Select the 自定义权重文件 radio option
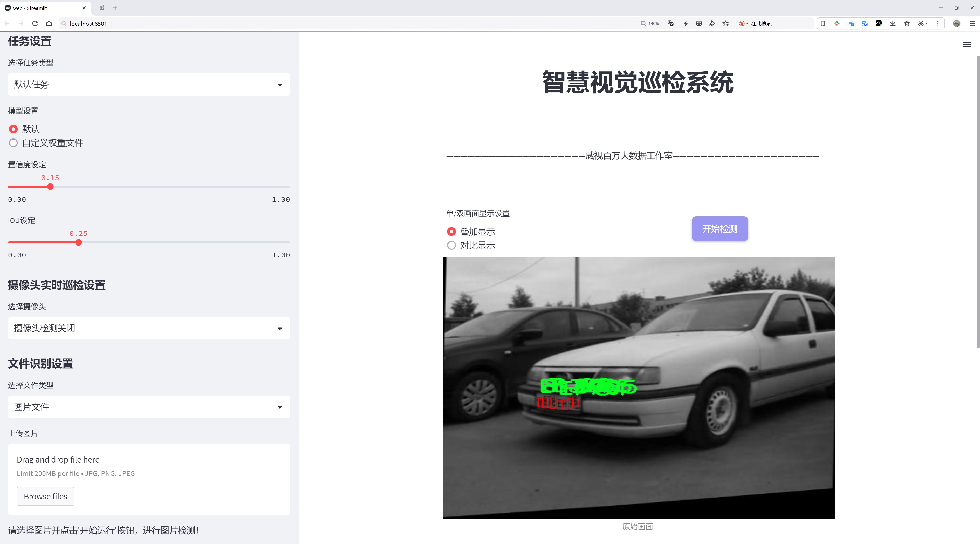 14,143
